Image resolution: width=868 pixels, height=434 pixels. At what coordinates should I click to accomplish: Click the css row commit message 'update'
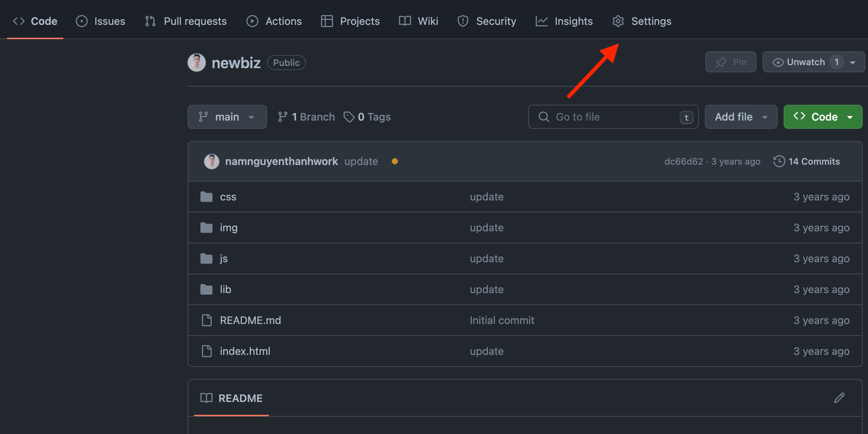pyautogui.click(x=487, y=197)
